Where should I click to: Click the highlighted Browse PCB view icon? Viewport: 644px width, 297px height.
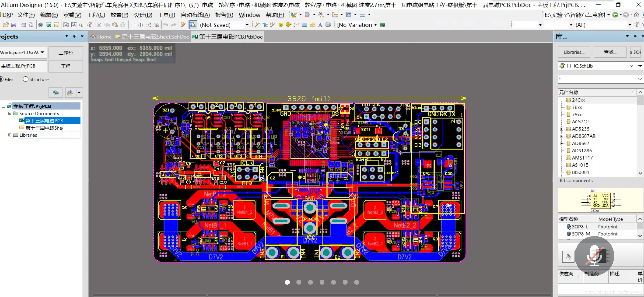(193, 25)
